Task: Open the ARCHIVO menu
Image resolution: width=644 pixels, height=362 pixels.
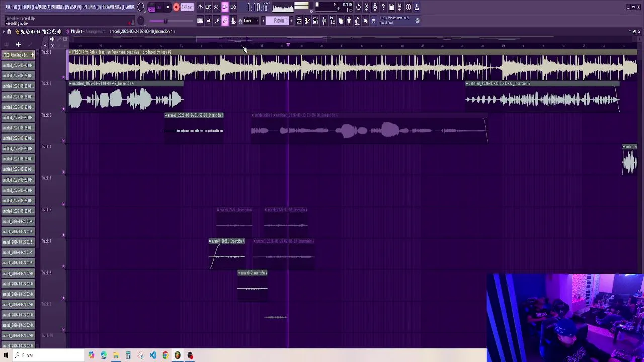Action: point(13,7)
